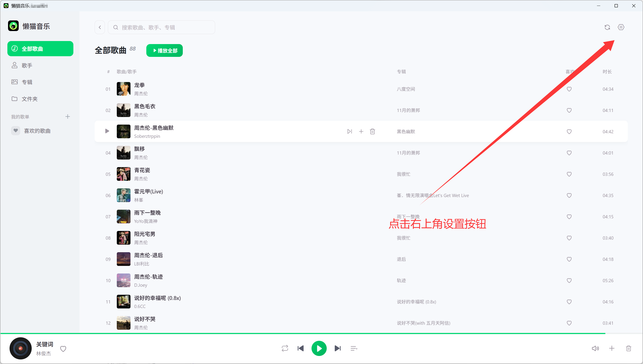643x364 pixels.
Task: Open settings via the gear icon
Action: (x=621, y=27)
